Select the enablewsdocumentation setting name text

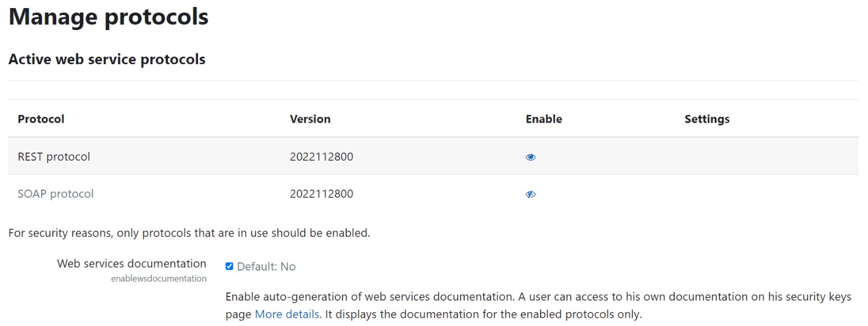coord(159,279)
